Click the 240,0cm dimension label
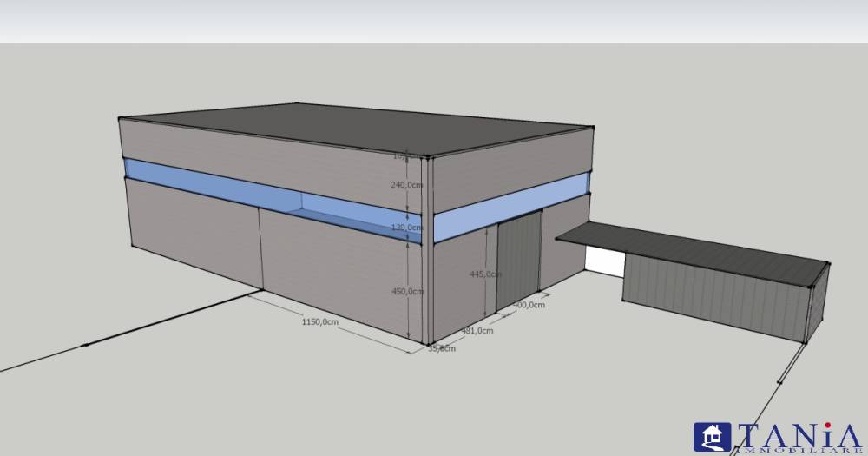This screenshot has width=868, height=456. tap(407, 185)
